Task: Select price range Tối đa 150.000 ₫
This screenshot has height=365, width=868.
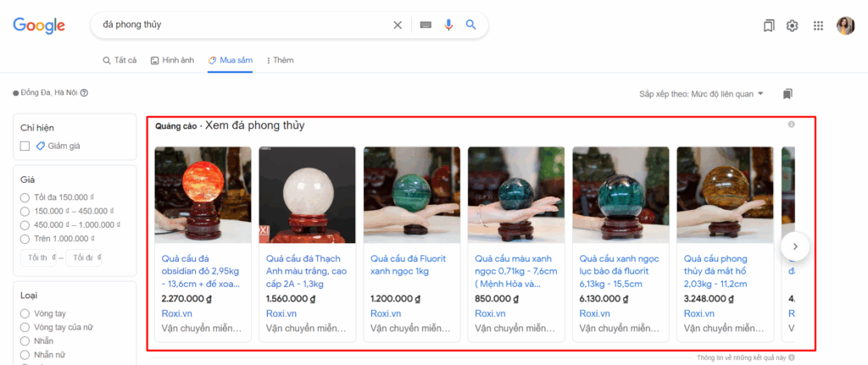Action: coord(25,197)
